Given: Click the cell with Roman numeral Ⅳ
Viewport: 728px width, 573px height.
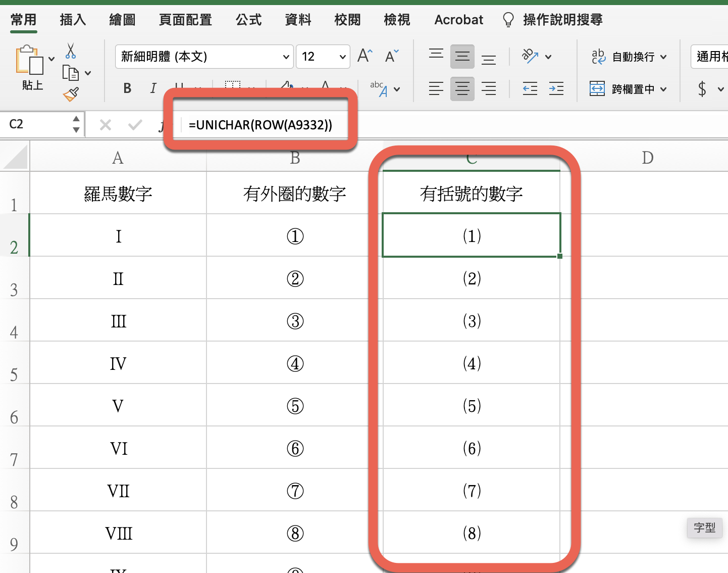Looking at the screenshot, I should pyautogui.click(x=118, y=363).
